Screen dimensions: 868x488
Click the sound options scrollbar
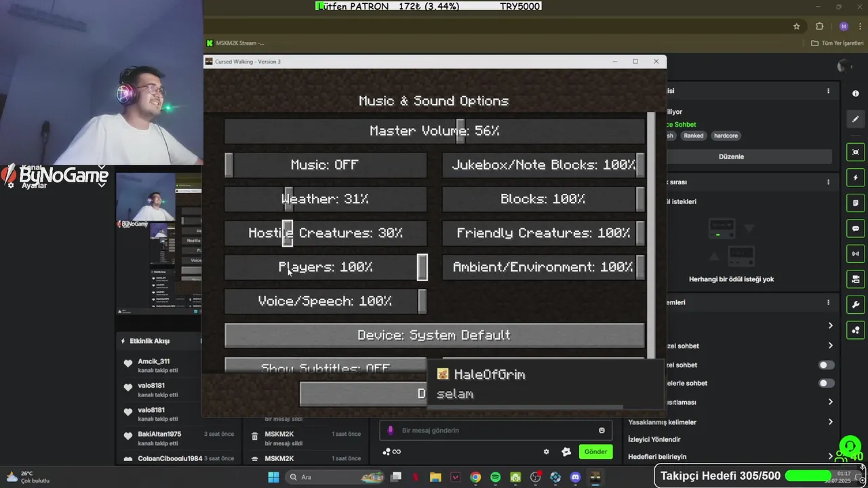(652, 235)
